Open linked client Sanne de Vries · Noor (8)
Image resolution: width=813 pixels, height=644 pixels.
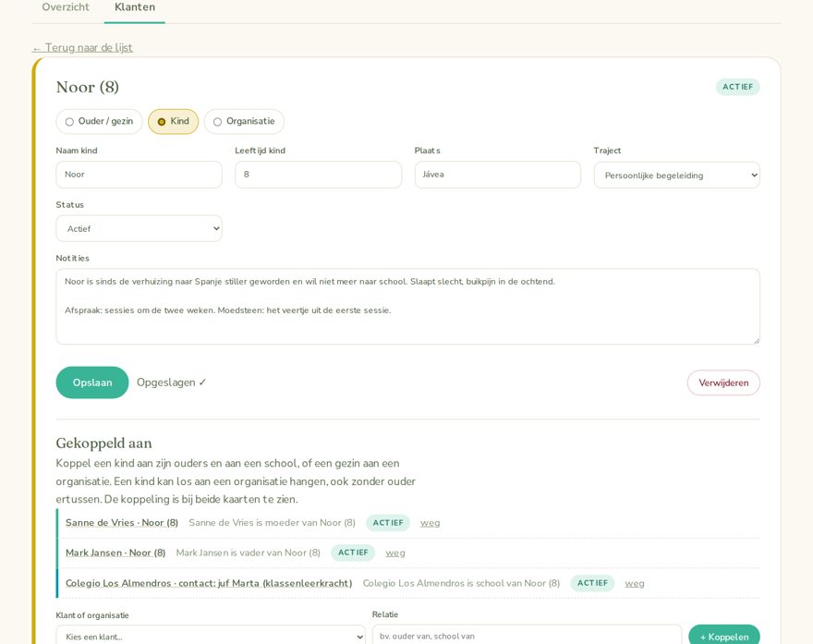(x=122, y=523)
